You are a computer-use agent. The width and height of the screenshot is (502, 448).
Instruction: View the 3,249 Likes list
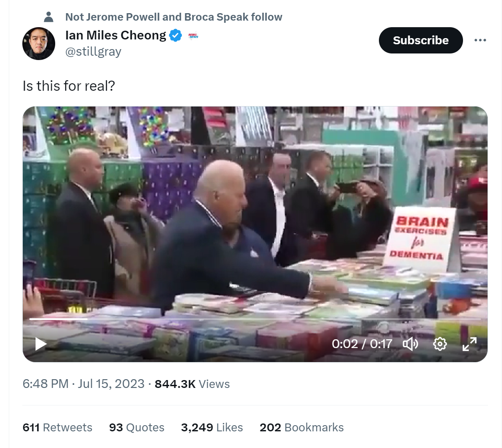(212, 427)
